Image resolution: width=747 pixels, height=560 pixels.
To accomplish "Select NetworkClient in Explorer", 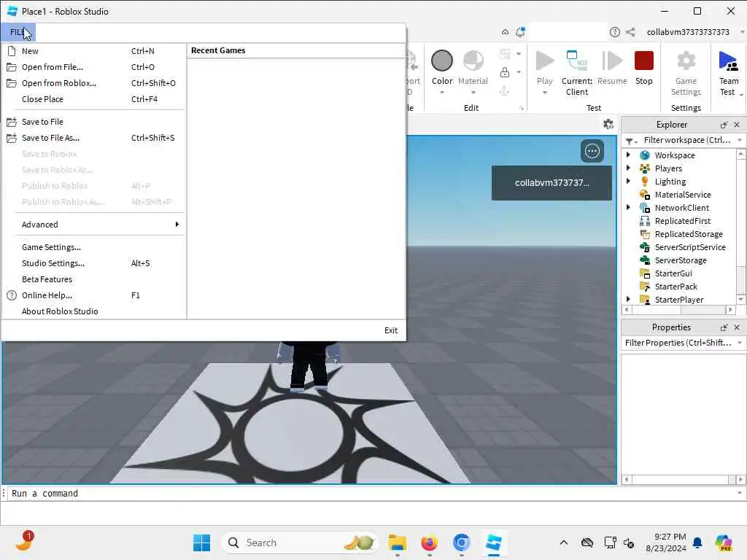I will click(x=682, y=208).
